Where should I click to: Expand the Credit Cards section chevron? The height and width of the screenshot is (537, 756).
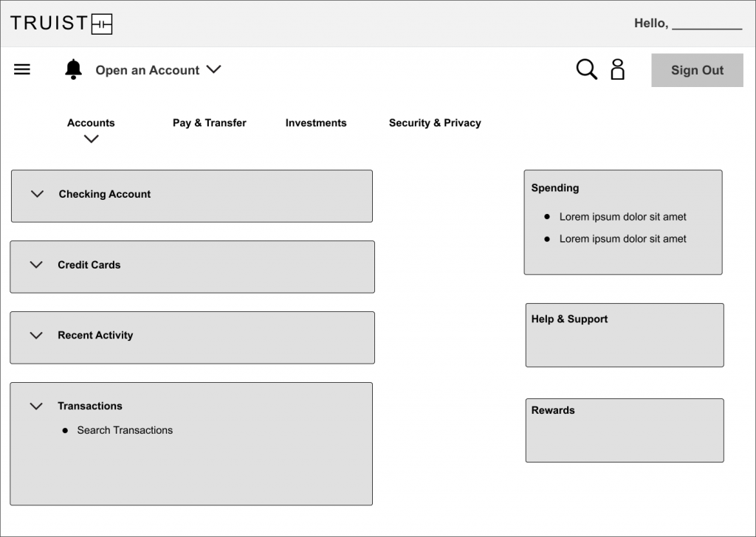36,265
